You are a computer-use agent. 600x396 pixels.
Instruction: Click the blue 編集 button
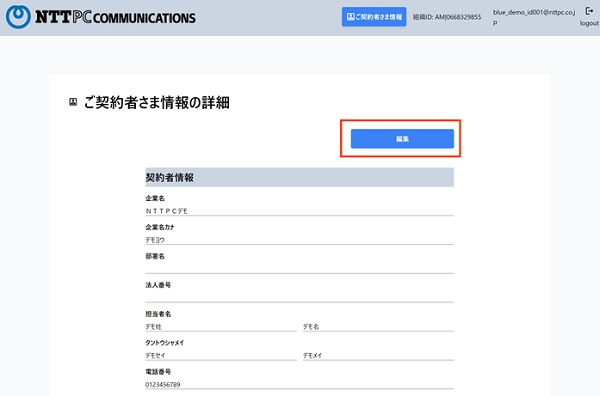coord(402,139)
